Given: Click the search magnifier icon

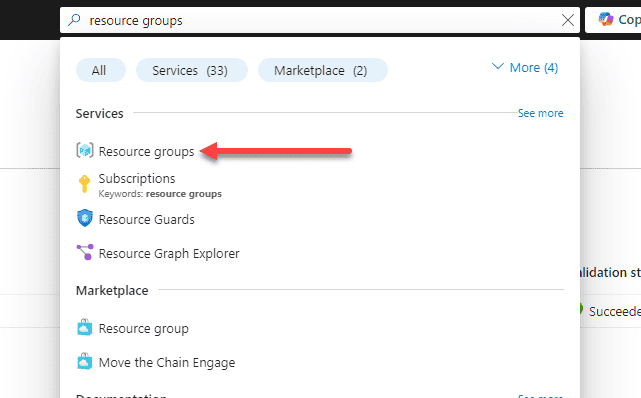Looking at the screenshot, I should tap(74, 20).
